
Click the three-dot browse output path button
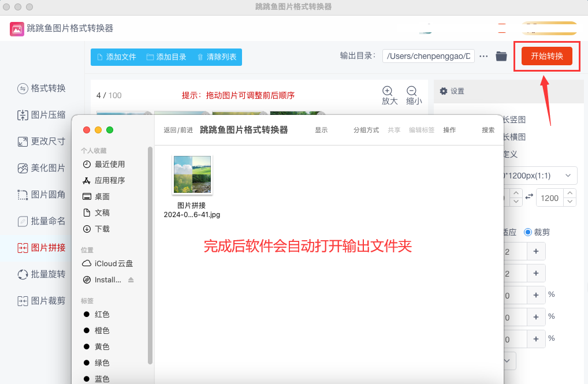[484, 56]
